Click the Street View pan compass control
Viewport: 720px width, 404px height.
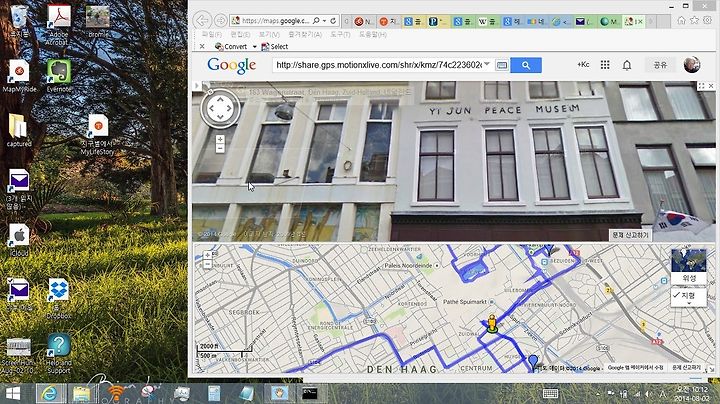tap(220, 108)
